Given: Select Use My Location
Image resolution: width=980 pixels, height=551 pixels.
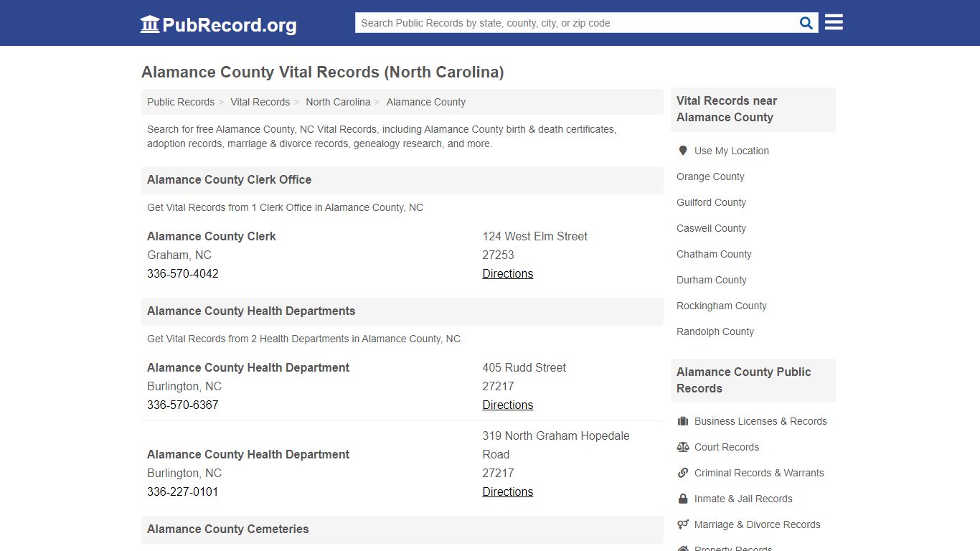Looking at the screenshot, I should click(x=732, y=151).
